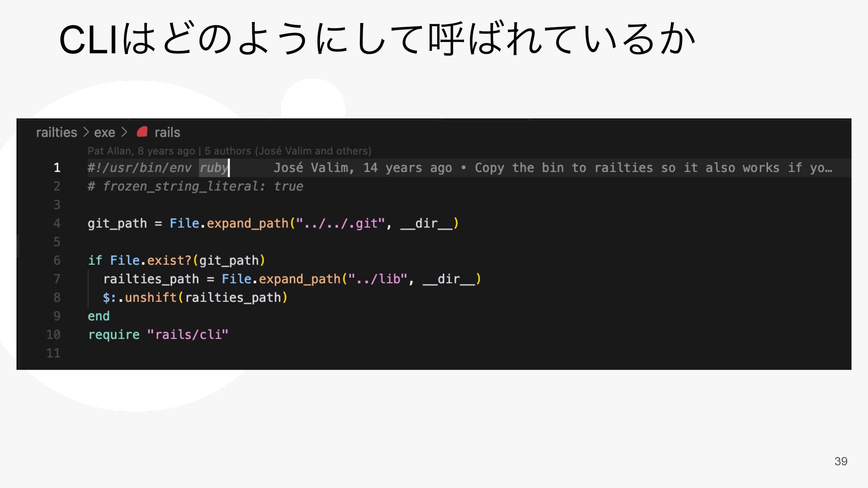Click the line number 10 in the gutter
The height and width of the screenshot is (488, 868).
coord(53,334)
